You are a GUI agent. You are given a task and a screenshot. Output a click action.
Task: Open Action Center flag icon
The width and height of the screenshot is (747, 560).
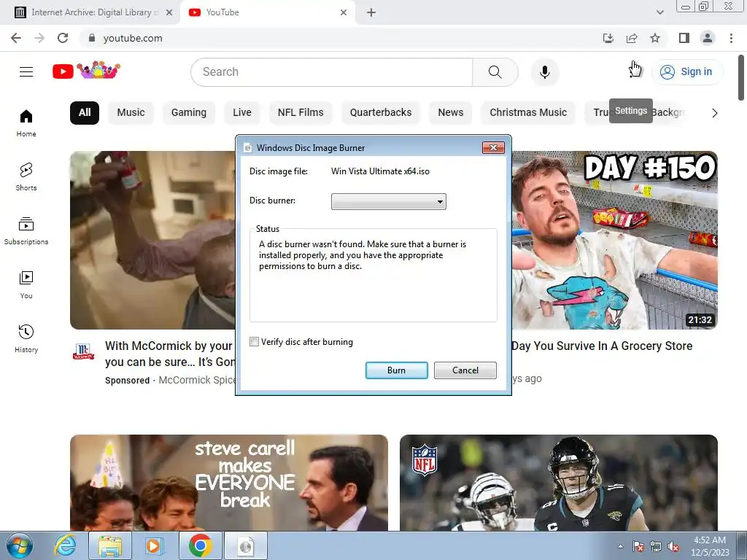tap(638, 546)
